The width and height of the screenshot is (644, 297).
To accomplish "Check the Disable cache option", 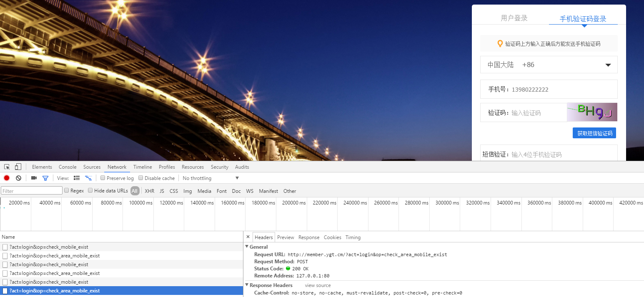I will click(x=141, y=178).
